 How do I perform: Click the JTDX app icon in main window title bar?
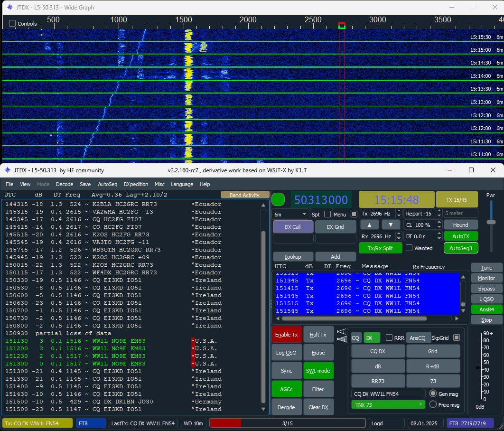point(8,170)
